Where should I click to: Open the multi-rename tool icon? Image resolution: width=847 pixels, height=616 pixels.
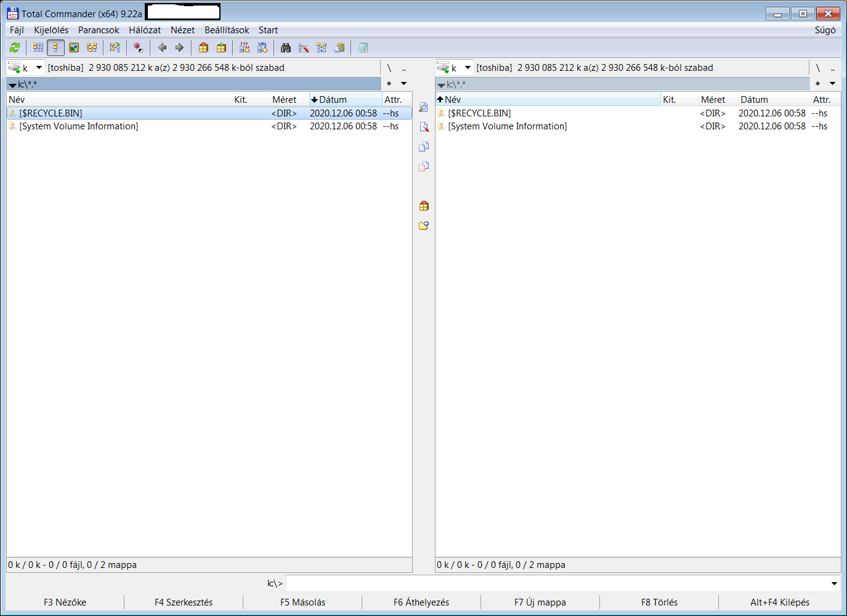point(304,47)
